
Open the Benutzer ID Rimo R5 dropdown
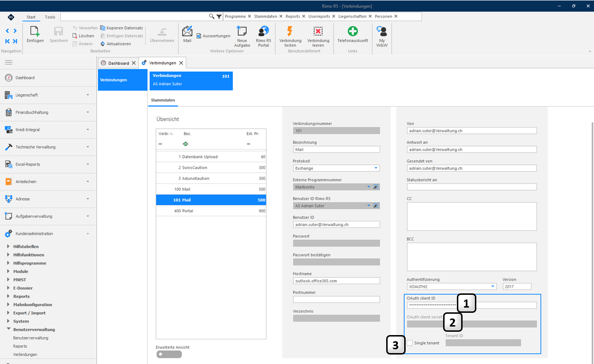(369, 206)
